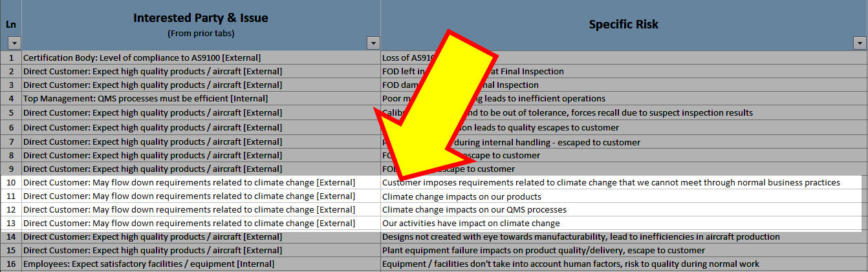The image size is (868, 272).
Task: Open the Specific Risk column filter dropdown
Action: pos(860,43)
